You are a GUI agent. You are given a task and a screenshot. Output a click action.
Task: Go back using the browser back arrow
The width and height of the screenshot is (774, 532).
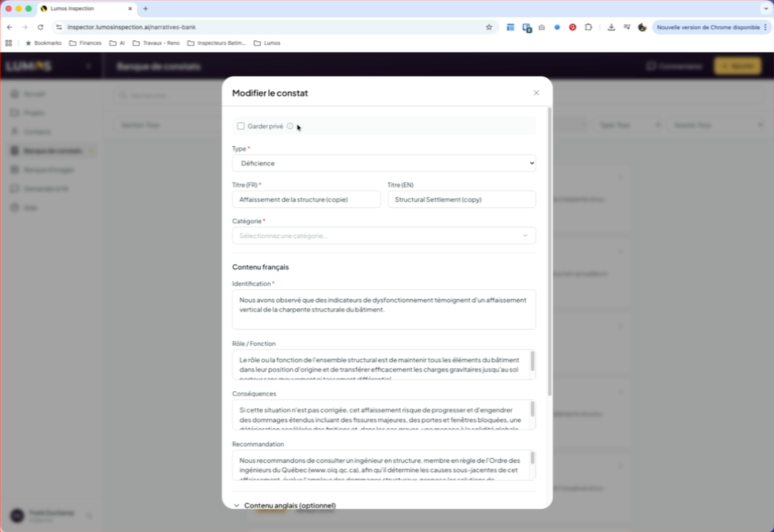(10, 27)
